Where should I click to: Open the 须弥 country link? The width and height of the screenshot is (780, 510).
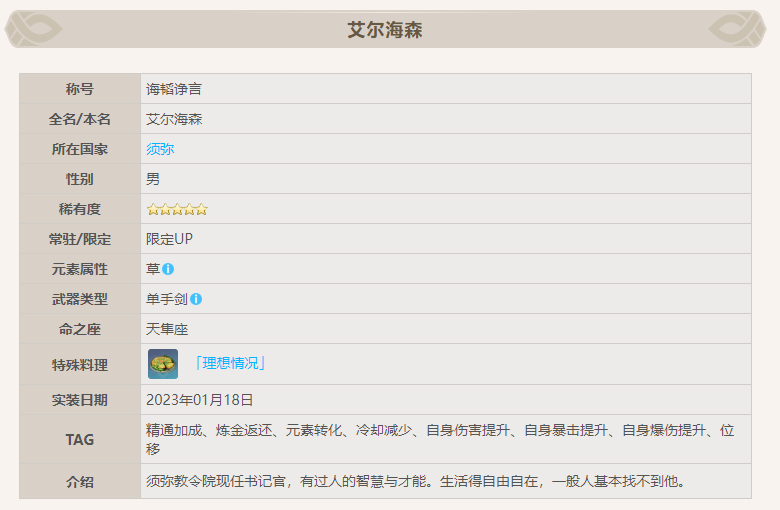(x=160, y=149)
